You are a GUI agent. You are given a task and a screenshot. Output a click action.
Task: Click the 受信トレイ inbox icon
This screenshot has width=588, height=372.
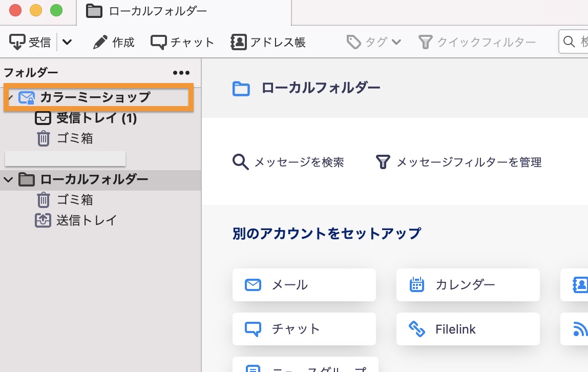pos(43,118)
